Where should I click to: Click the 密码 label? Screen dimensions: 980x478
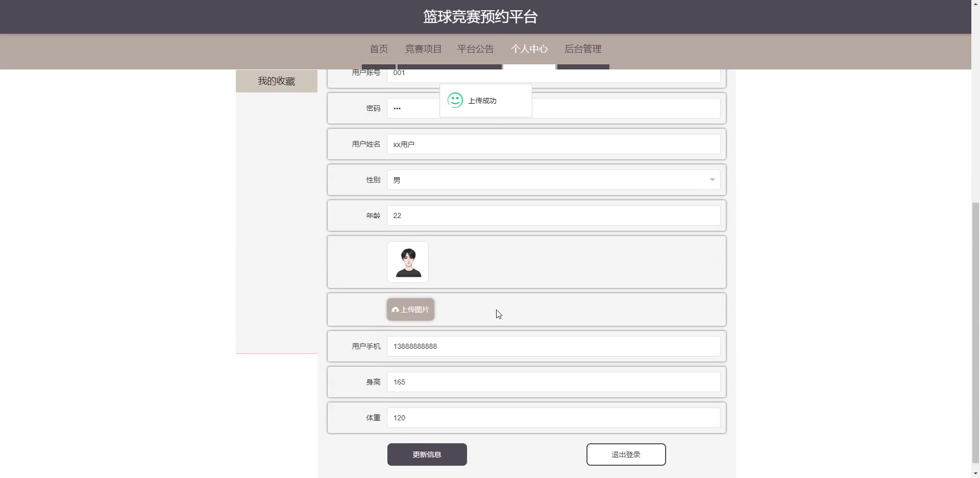[x=373, y=108]
